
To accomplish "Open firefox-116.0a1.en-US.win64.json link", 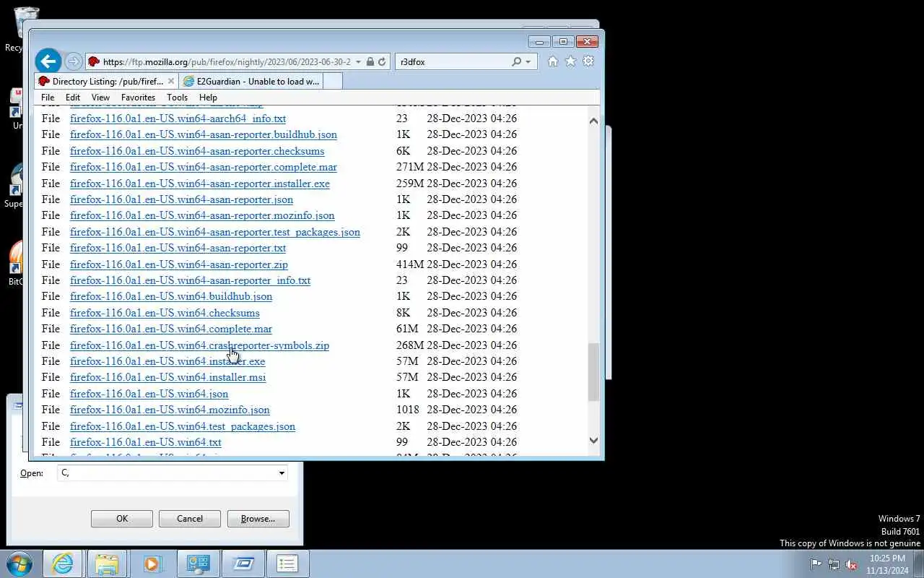I will point(149,394).
